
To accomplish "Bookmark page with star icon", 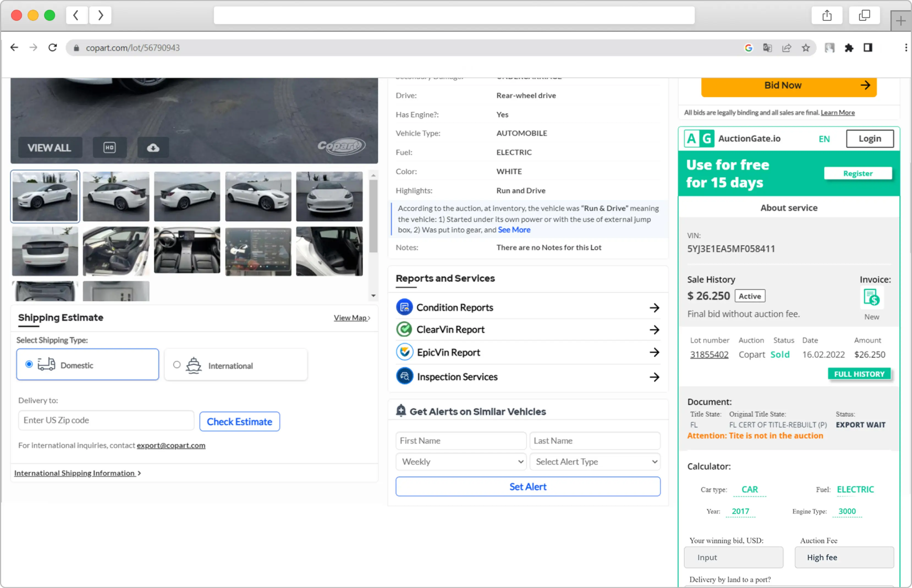I will 805,48.
